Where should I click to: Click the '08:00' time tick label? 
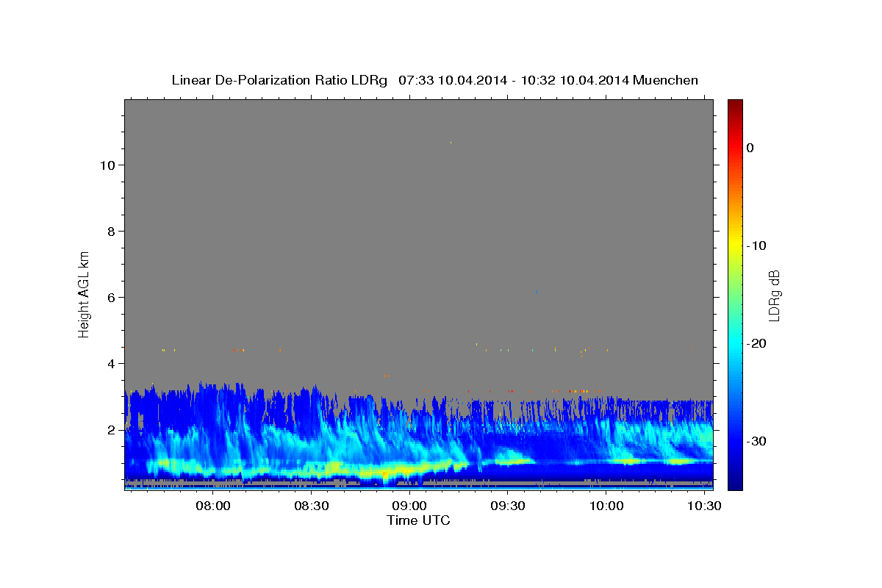pyautogui.click(x=213, y=506)
